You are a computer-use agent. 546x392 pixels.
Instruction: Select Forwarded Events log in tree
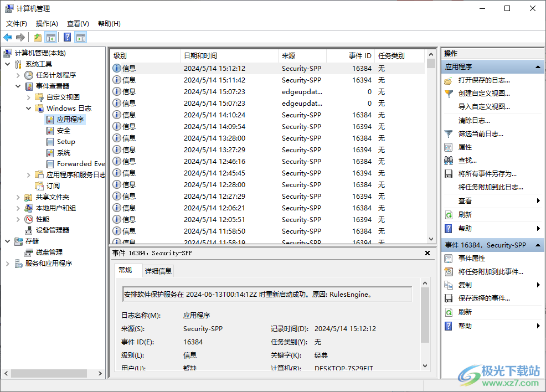[80, 164]
